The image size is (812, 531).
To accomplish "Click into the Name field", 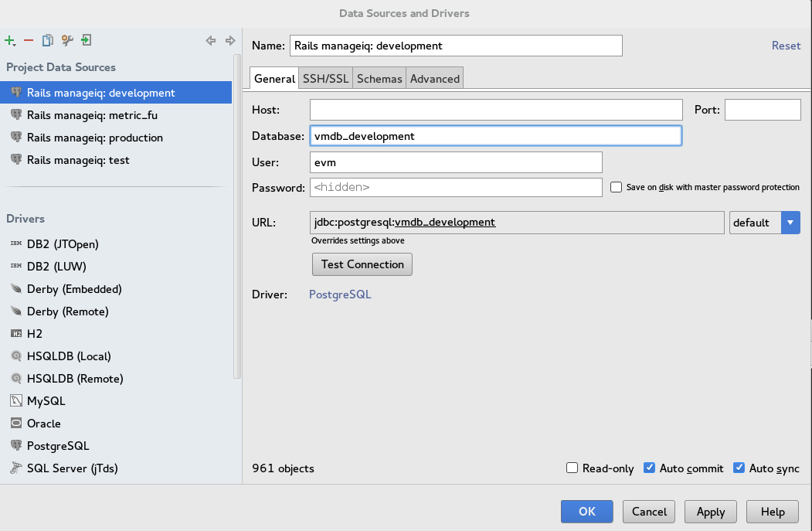I will pos(457,46).
